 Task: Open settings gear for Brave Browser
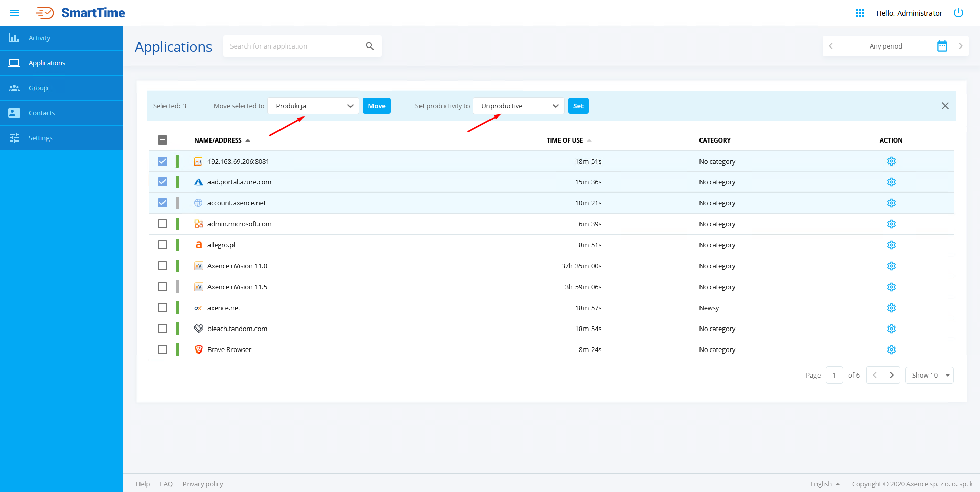point(891,349)
